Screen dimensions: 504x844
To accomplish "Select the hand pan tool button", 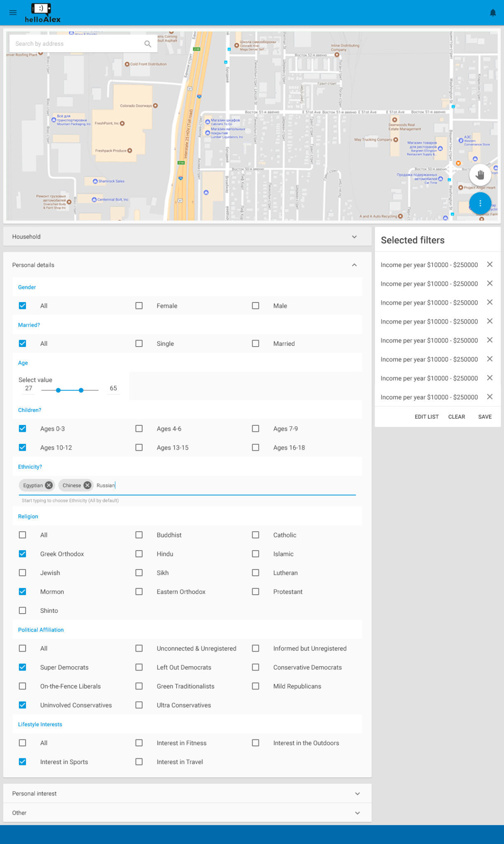I will 480,175.
